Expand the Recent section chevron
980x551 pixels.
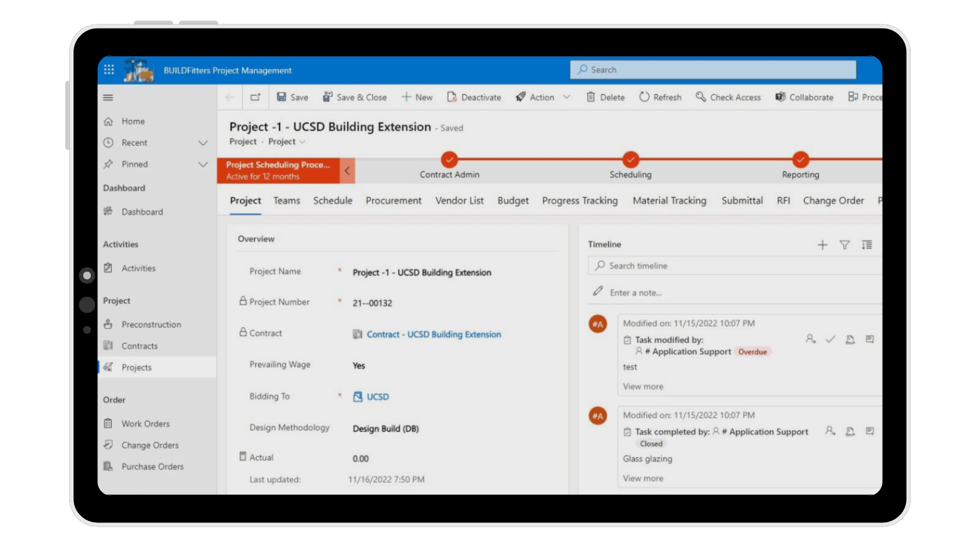(x=203, y=143)
